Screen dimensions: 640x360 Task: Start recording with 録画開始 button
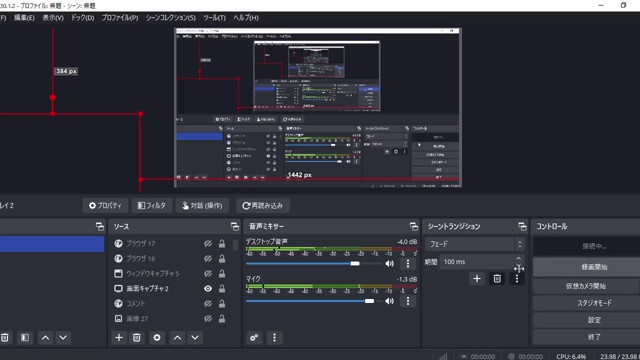(x=587, y=267)
